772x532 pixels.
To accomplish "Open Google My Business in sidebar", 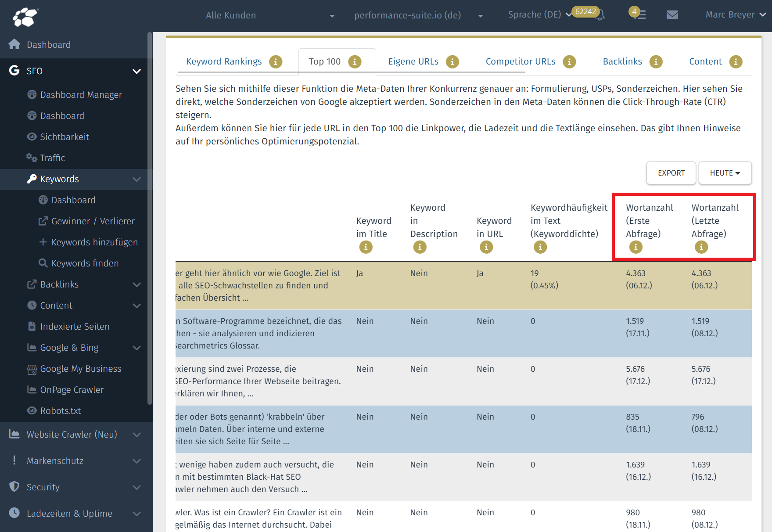I will [x=81, y=369].
